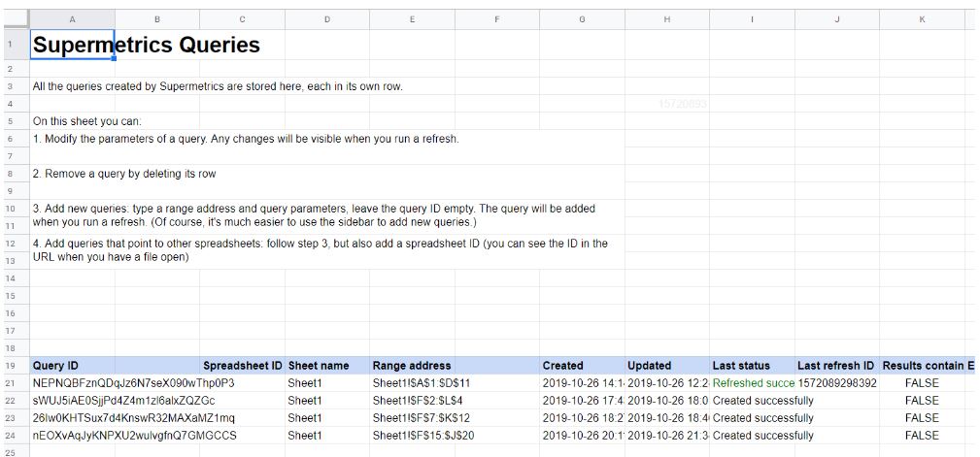Select column I header

tap(753, 19)
